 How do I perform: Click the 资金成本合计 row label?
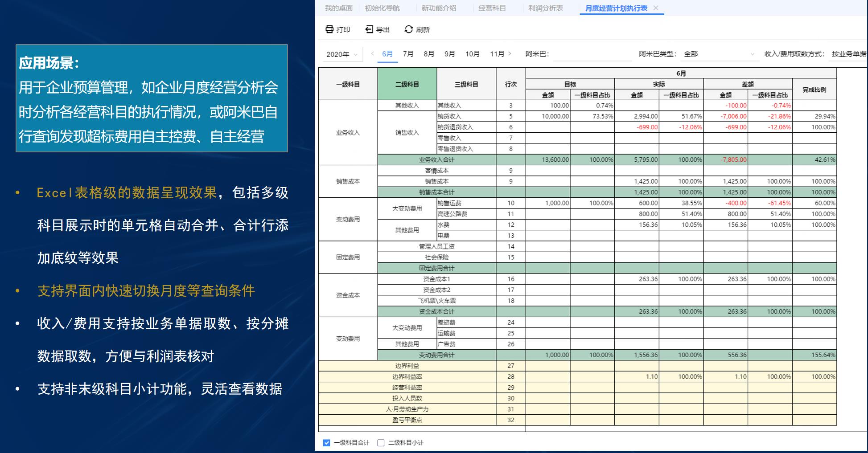coord(436,311)
